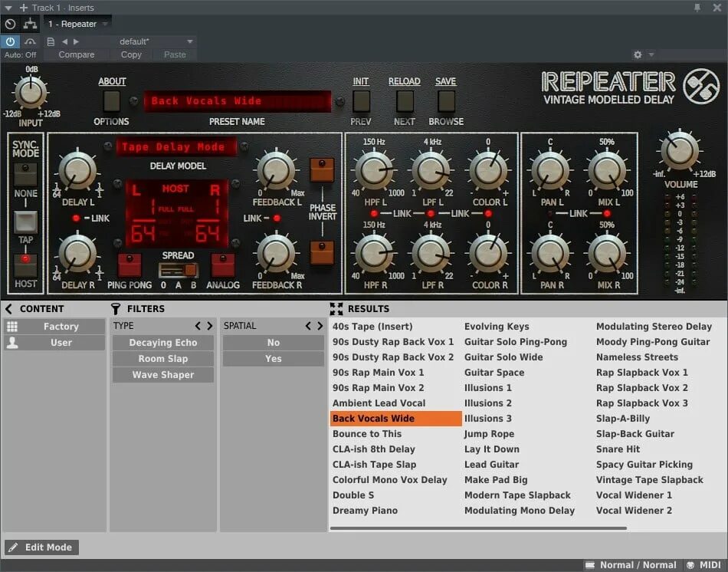This screenshot has height=572, width=728.
Task: Click the INPUT gain knob
Action: [x=31, y=92]
